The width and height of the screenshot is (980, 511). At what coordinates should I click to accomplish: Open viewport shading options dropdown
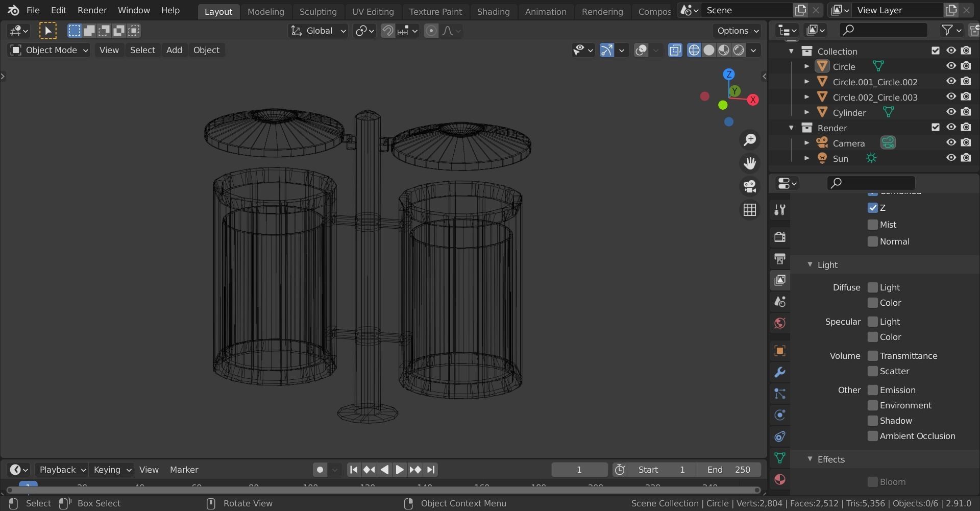754,50
